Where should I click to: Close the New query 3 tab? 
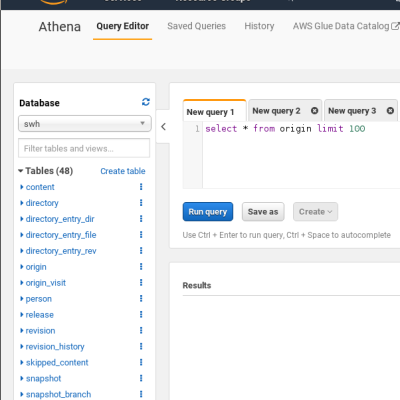pyautogui.click(x=390, y=111)
